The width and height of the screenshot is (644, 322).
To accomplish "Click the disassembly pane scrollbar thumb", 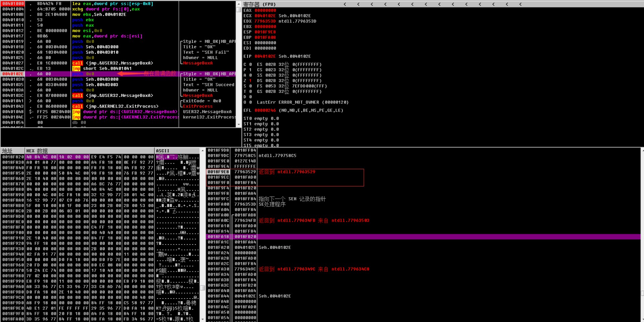I will tap(239, 10).
